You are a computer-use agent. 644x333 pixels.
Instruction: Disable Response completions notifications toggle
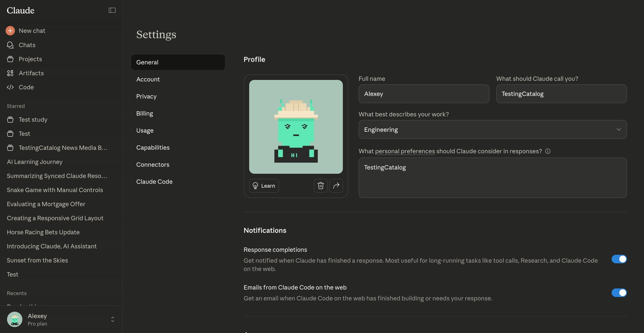point(619,259)
